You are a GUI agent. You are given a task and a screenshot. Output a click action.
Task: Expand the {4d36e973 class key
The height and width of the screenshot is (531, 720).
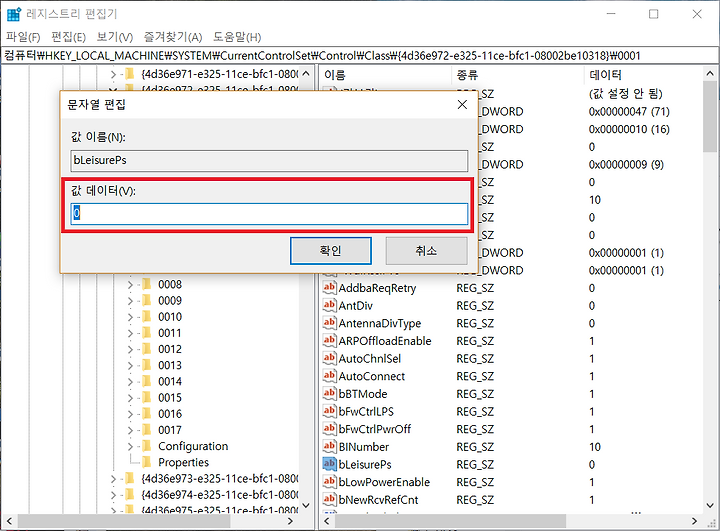113,479
